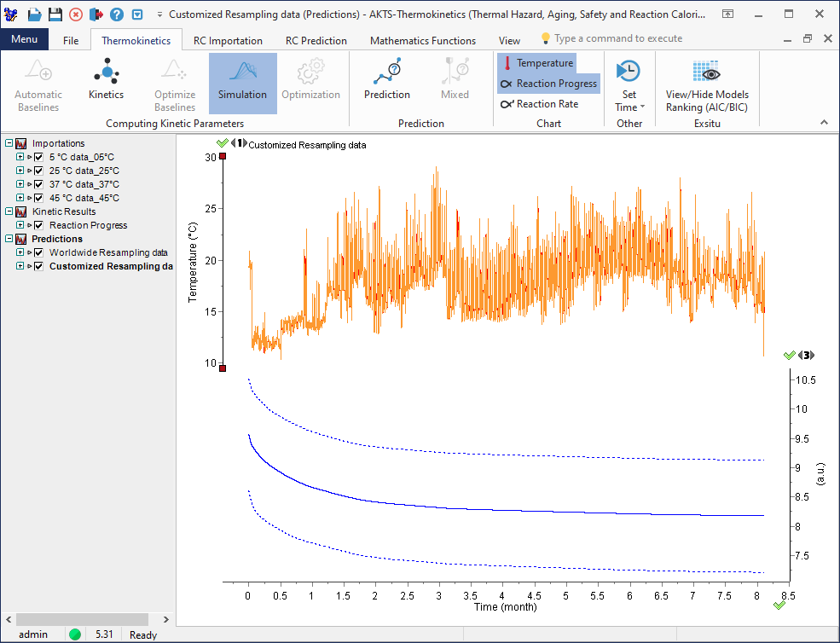Click the Save diskette icon in the title bar

pyautogui.click(x=53, y=13)
